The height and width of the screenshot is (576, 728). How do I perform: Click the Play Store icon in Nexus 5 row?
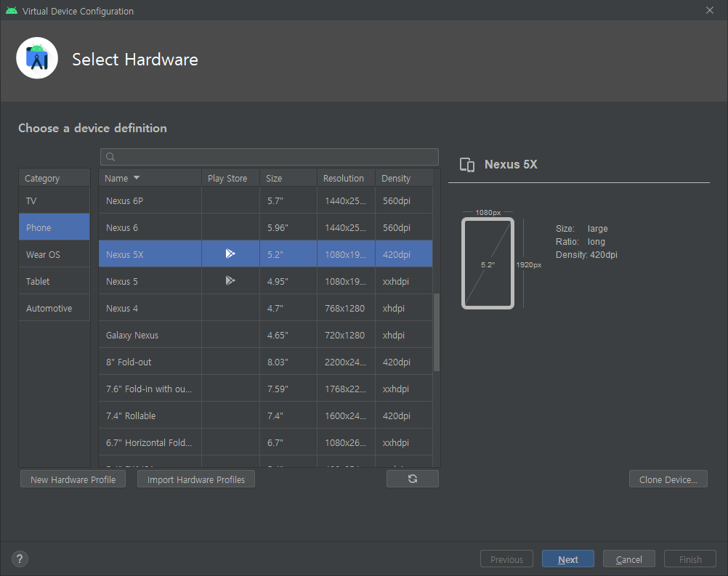[x=230, y=280]
